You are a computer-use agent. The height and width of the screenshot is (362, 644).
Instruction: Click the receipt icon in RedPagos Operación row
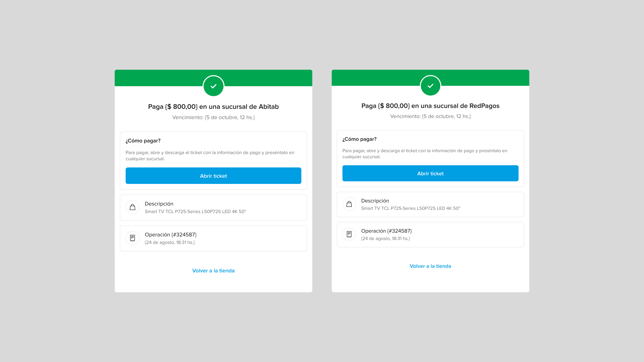[350, 234]
